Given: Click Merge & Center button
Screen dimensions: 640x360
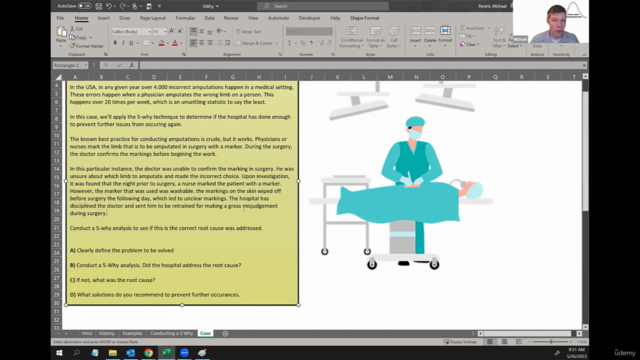Looking at the screenshot, I should point(254,43).
